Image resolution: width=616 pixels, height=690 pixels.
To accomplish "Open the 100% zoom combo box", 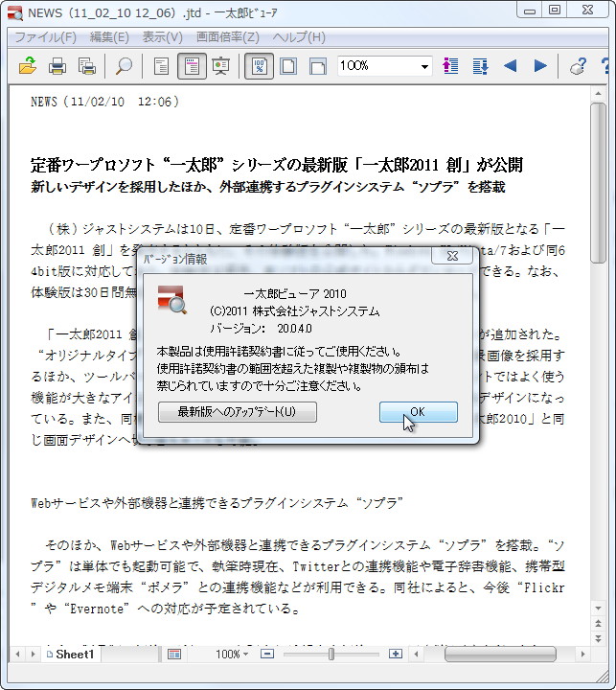I will 384,66.
